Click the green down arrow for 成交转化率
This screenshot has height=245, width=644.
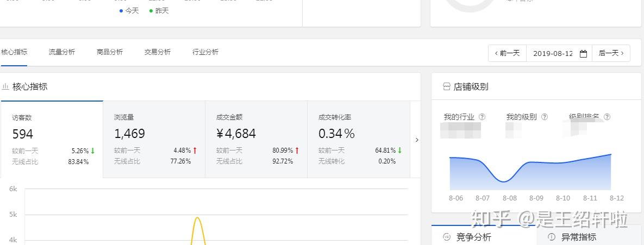[x=399, y=150]
